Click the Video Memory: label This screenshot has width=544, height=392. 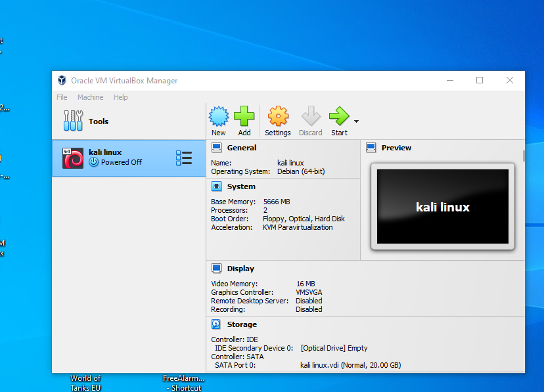pos(234,284)
